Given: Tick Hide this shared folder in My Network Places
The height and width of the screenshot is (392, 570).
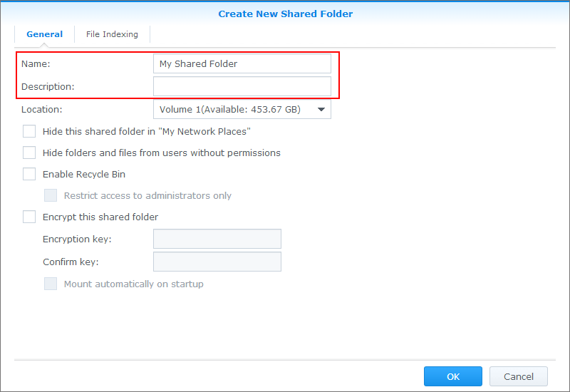Looking at the screenshot, I should (29, 131).
